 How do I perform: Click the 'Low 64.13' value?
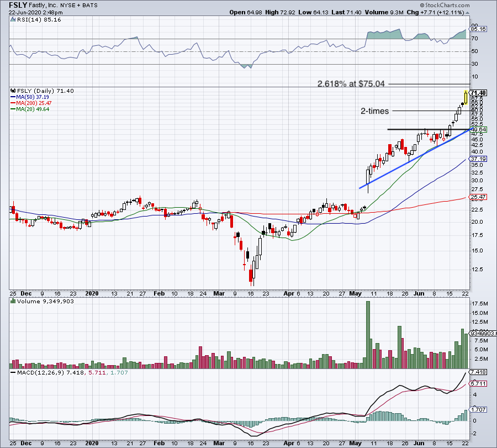[313, 12]
